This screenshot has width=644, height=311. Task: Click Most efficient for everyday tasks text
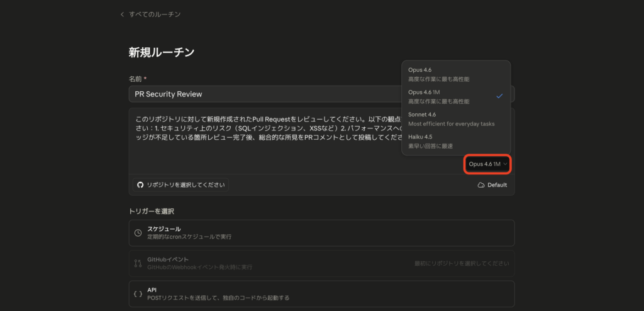452,124
